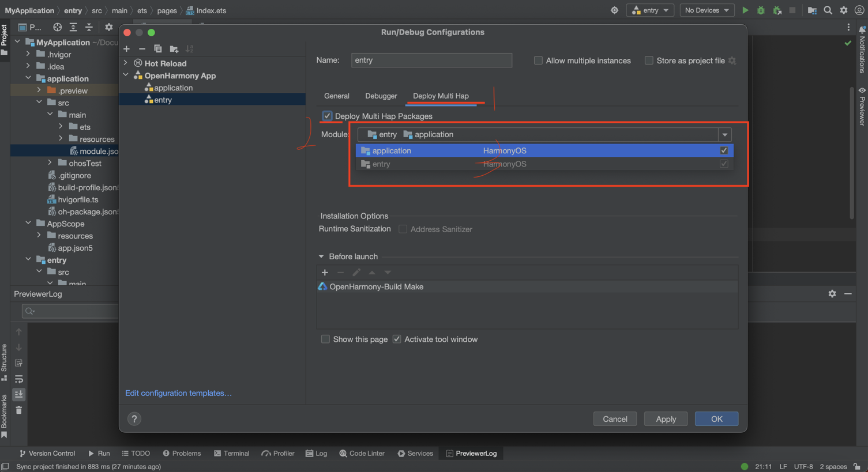Open the Module dropdown arrow
Viewport: 868px width, 472px height.
(725, 134)
